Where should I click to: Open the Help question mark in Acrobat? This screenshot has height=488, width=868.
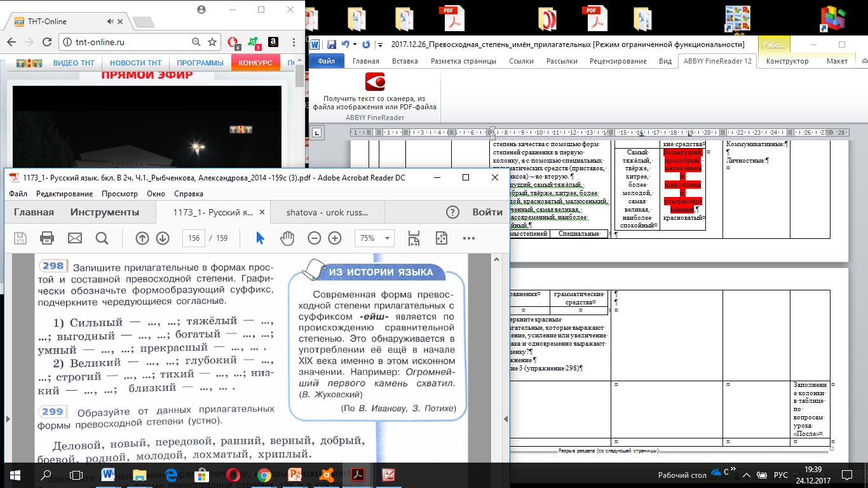coord(452,212)
